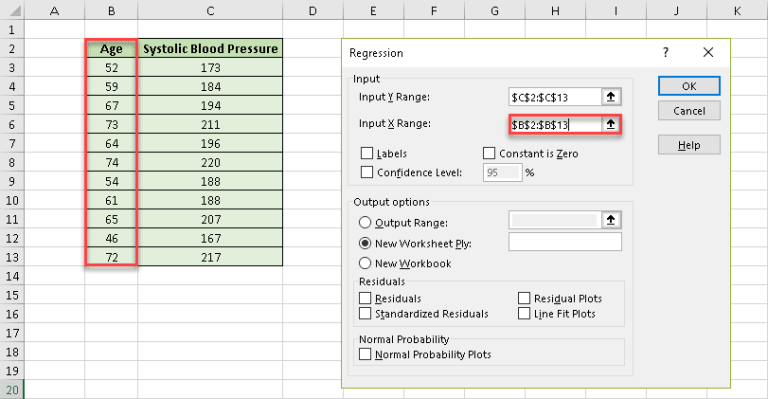Turn on Line Fit Plots
The height and width of the screenshot is (399, 768).
(x=524, y=313)
